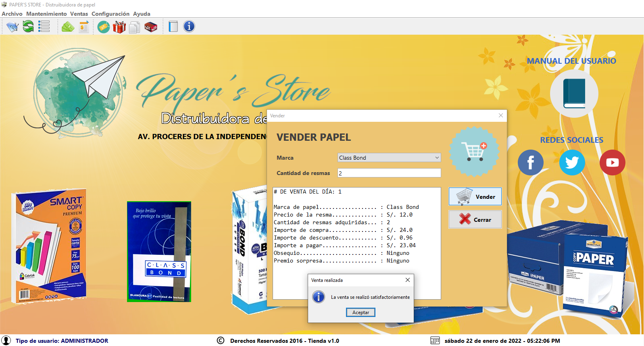This screenshot has width=644, height=346.
Task: Click the red gift box toolbar icon
Action: [x=119, y=27]
